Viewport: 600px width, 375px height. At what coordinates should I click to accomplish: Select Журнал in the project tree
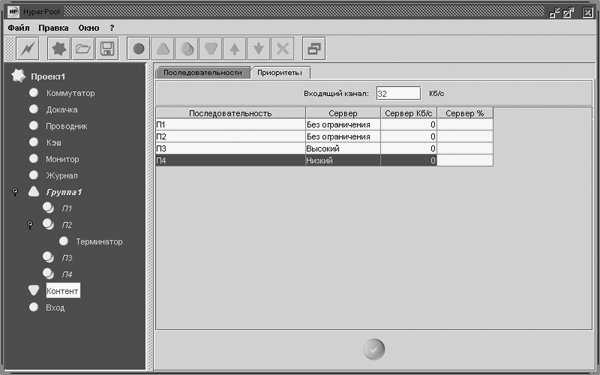62,176
